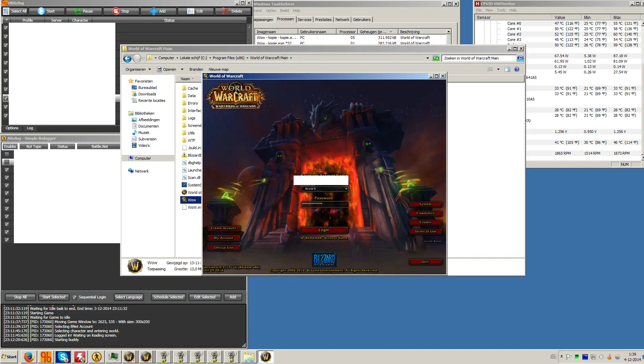644x364 pixels.
Task: Click the volume speaker tray icon
Action: [x=601, y=357]
